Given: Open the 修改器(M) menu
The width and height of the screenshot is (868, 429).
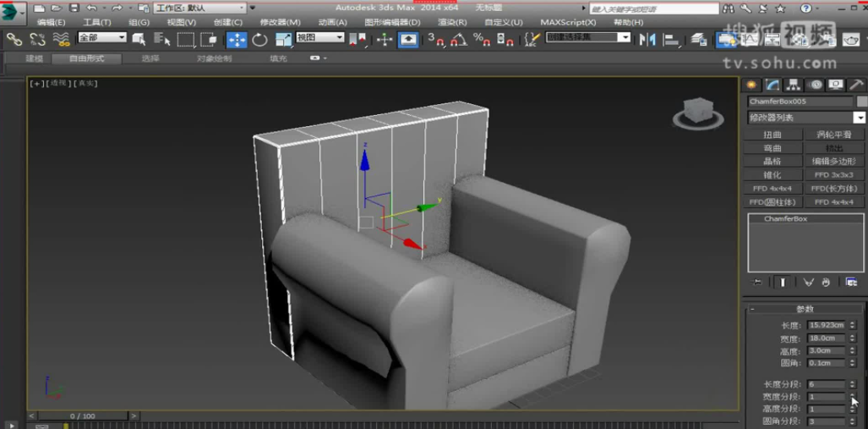Looking at the screenshot, I should tap(280, 22).
